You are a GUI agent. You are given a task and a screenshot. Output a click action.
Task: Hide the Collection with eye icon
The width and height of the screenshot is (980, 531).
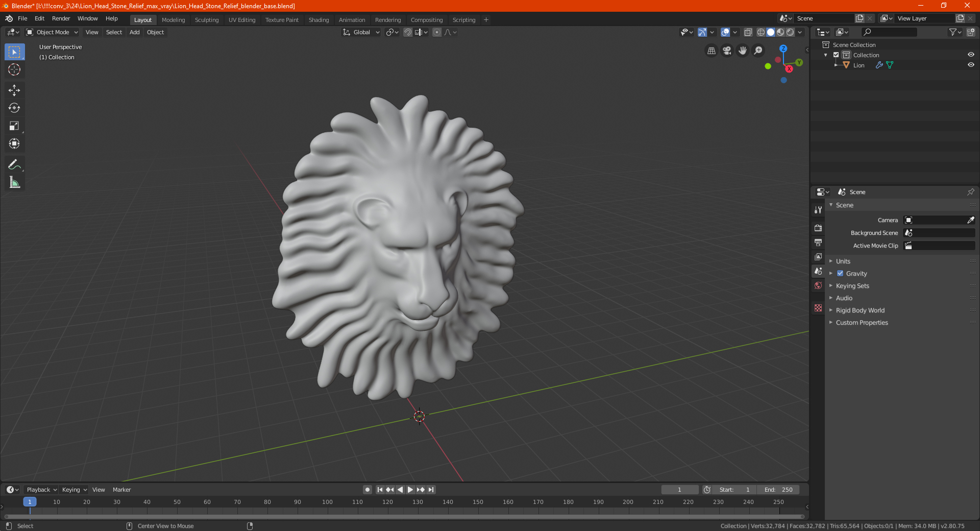971,55
